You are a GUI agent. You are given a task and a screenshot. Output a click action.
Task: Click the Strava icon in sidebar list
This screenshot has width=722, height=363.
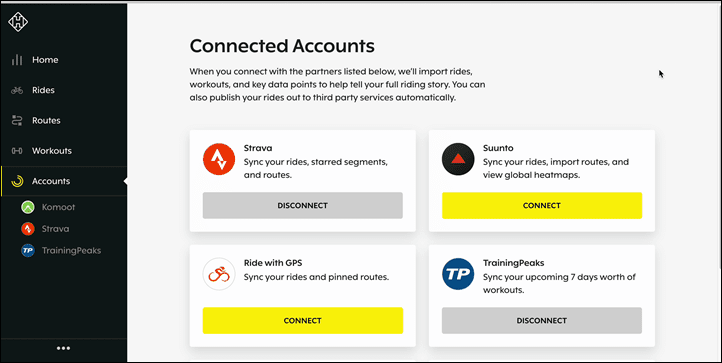coord(28,229)
